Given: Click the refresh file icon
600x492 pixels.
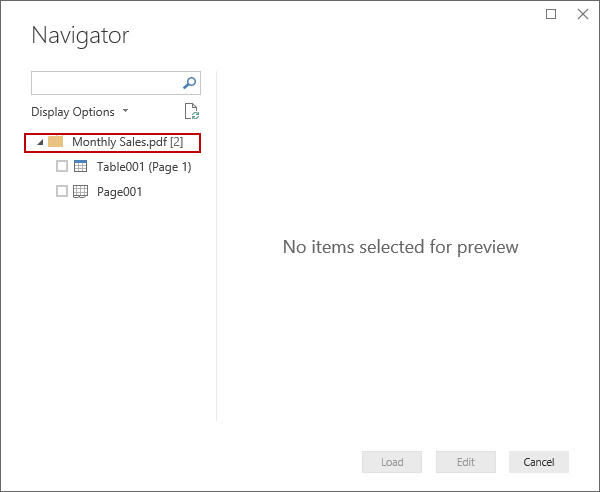Looking at the screenshot, I should pos(191,112).
